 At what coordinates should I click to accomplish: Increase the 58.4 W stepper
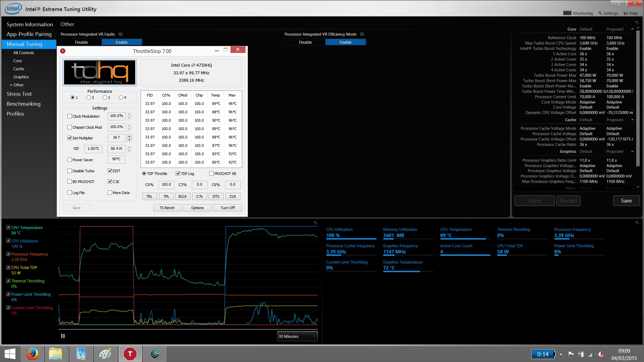point(129,147)
